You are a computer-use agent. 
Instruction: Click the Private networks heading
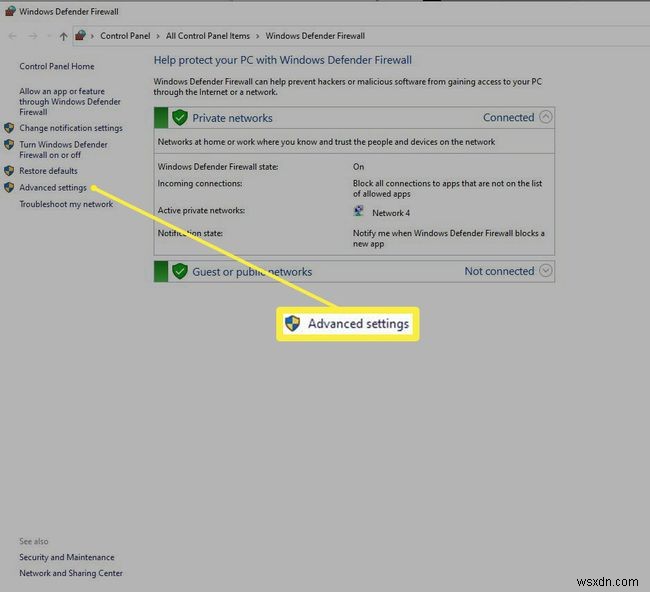pos(233,118)
